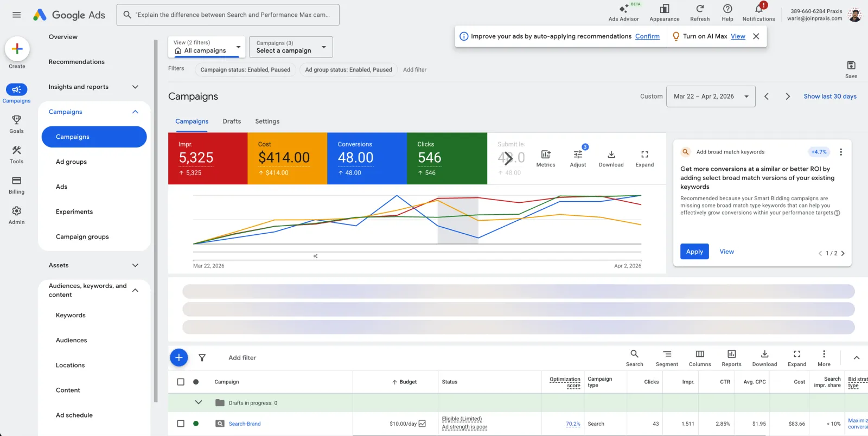This screenshot has width=868, height=436.
Task: Click Confirm for auto-applying recommendations
Action: 647,36
